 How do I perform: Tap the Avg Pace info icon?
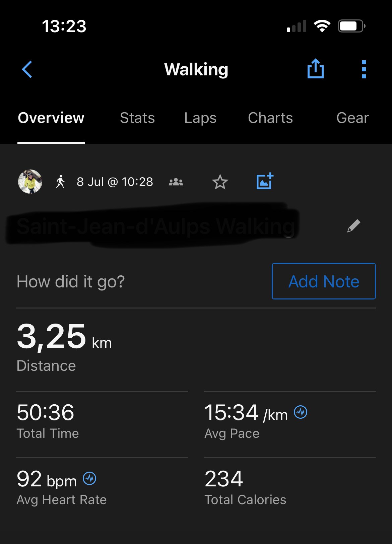(301, 412)
